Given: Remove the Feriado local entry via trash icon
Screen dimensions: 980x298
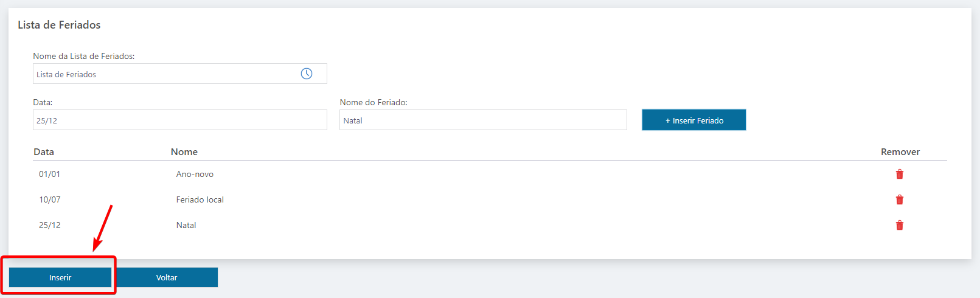Looking at the screenshot, I should tap(899, 199).
